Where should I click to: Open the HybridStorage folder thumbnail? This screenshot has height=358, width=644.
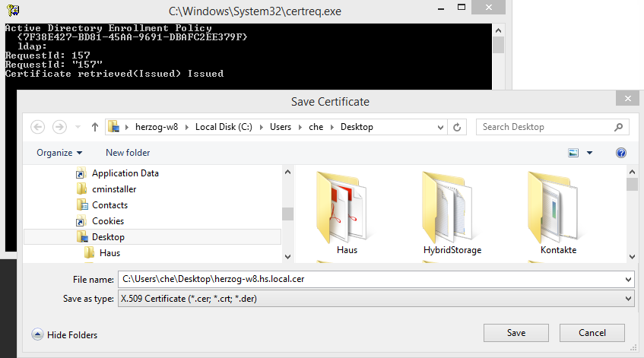tap(452, 210)
